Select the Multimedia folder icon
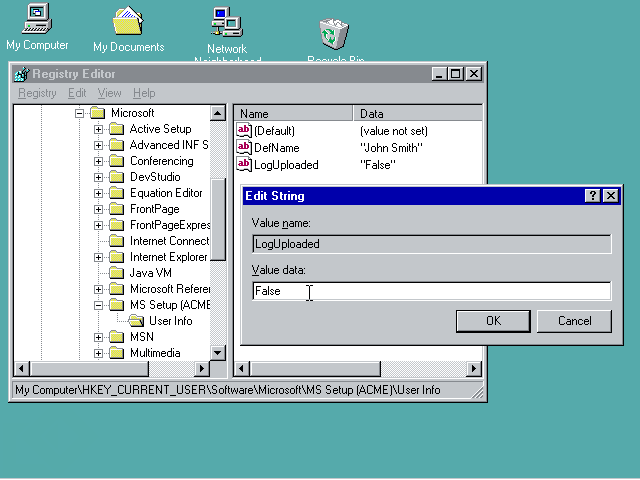This screenshot has width=640, height=480. coord(117,353)
